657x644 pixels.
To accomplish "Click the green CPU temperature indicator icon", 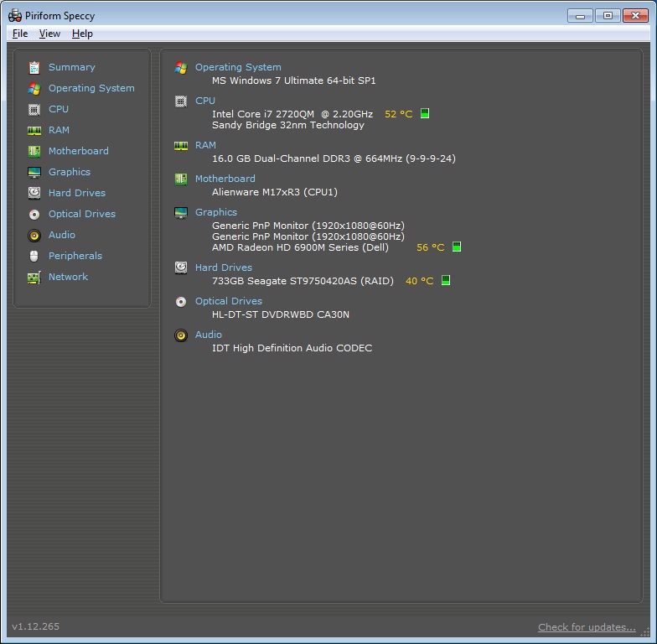I will pyautogui.click(x=424, y=113).
